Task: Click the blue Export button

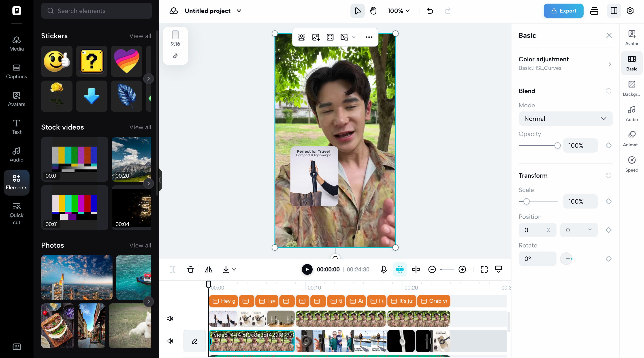Action: tap(563, 11)
